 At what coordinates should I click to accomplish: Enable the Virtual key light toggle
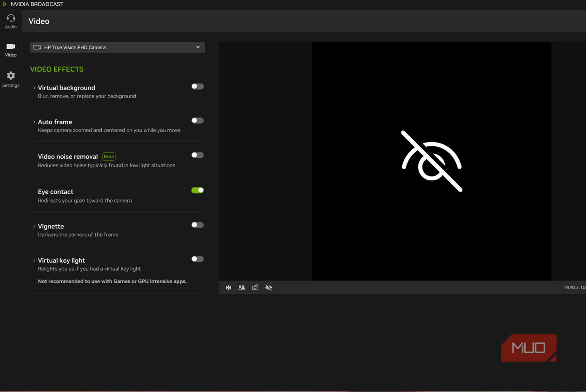[198, 259]
